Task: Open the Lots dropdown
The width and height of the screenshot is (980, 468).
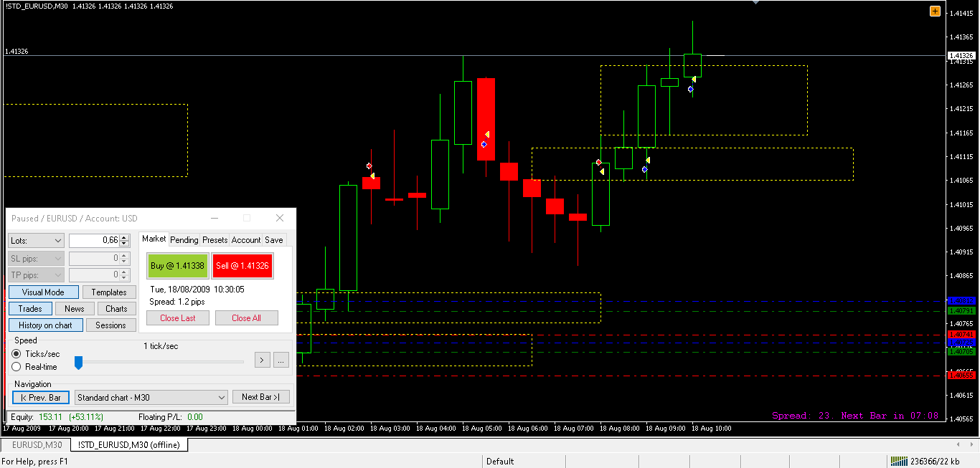Action: point(36,241)
